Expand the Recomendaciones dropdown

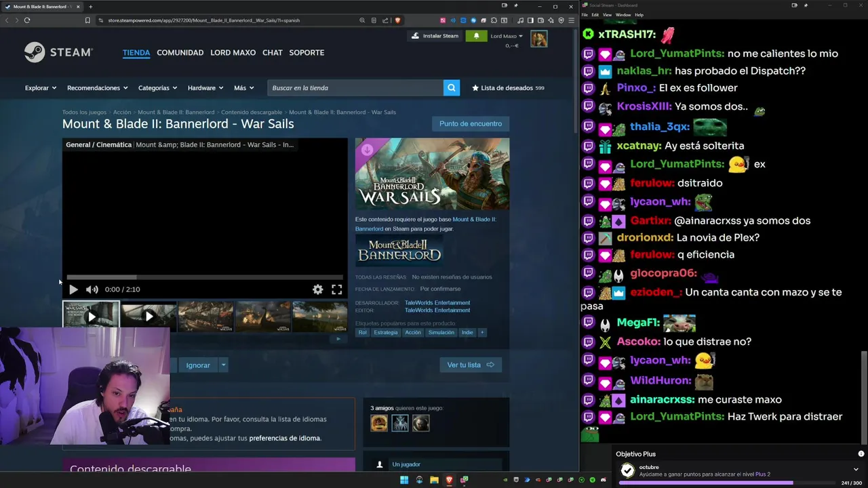[x=98, y=87]
